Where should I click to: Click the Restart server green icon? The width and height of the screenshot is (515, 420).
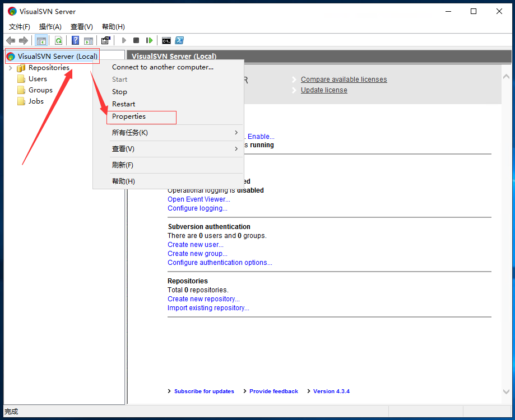pyautogui.click(x=150, y=40)
